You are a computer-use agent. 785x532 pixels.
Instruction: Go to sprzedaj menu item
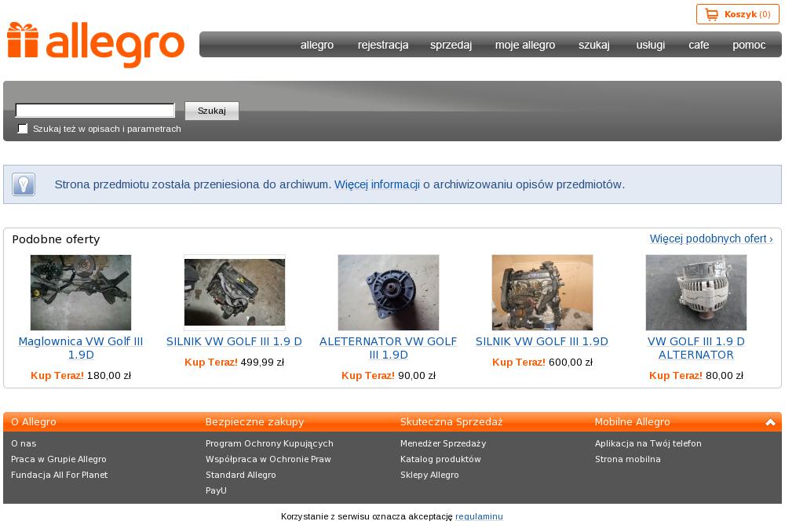(451, 45)
